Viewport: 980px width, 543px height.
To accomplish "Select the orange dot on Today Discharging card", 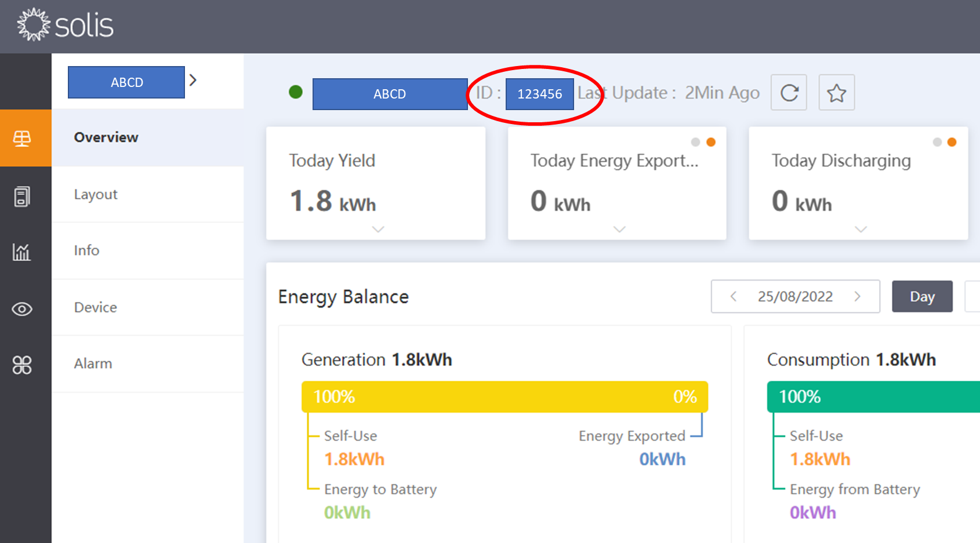I will click(x=952, y=141).
